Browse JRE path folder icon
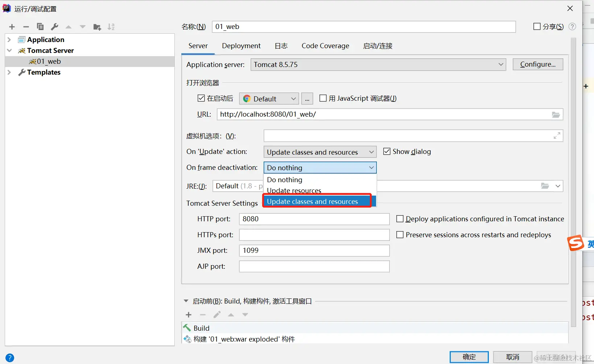The width and height of the screenshot is (594, 364). point(545,186)
